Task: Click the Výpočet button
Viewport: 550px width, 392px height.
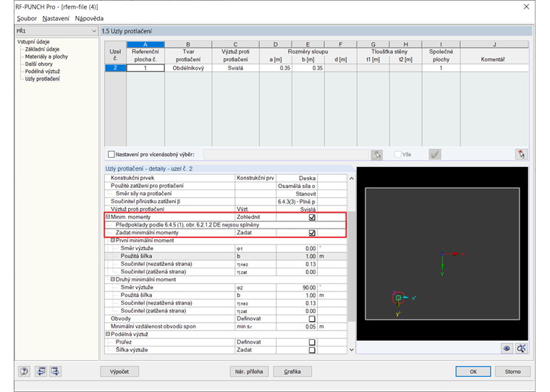Action: [119, 371]
